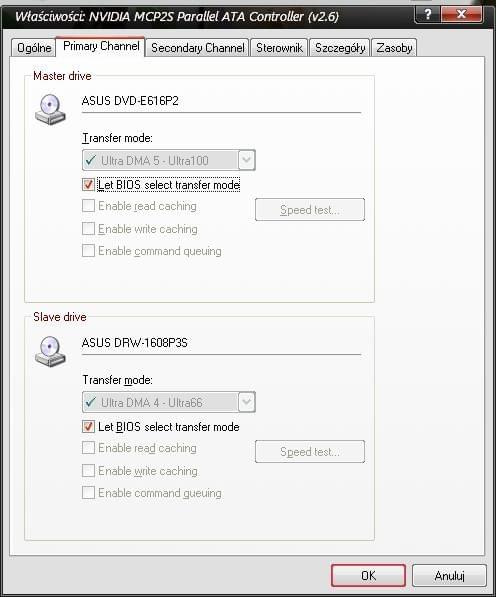The height and width of the screenshot is (597, 496).
Task: Open the Ogólne tab
Action: coord(34,48)
